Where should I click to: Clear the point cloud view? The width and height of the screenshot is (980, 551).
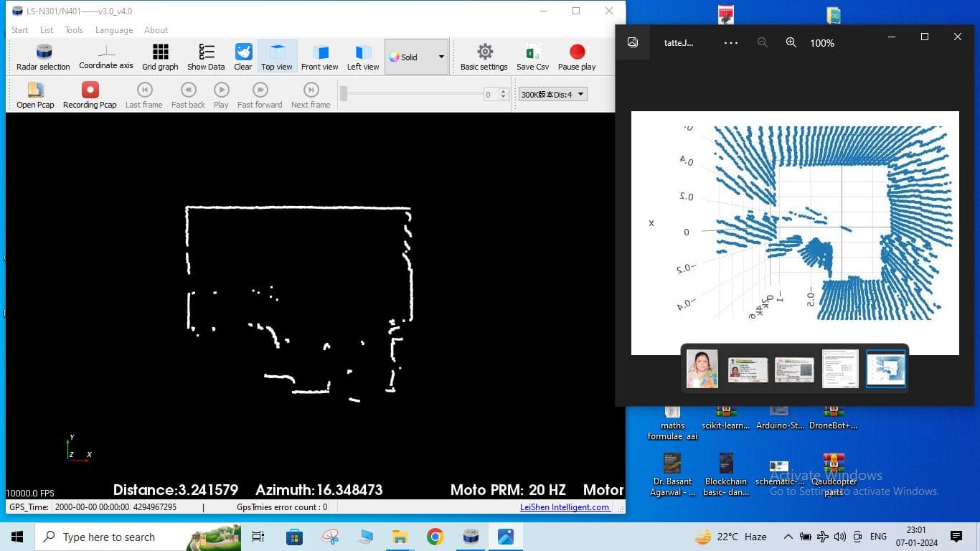coord(243,57)
